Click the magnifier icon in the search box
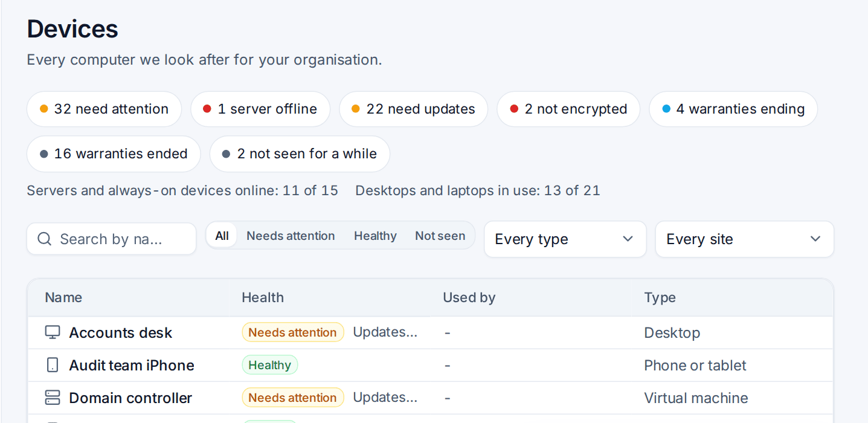The height and width of the screenshot is (423, 868). [44, 239]
